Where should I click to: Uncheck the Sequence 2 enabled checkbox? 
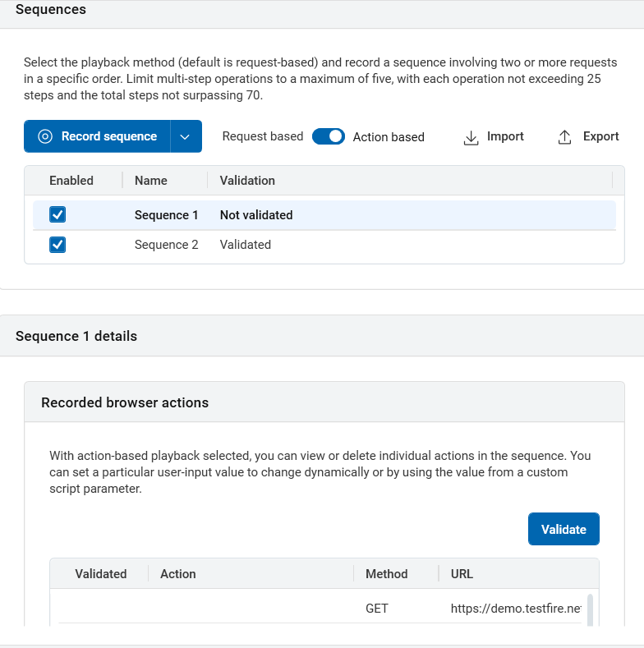point(57,245)
